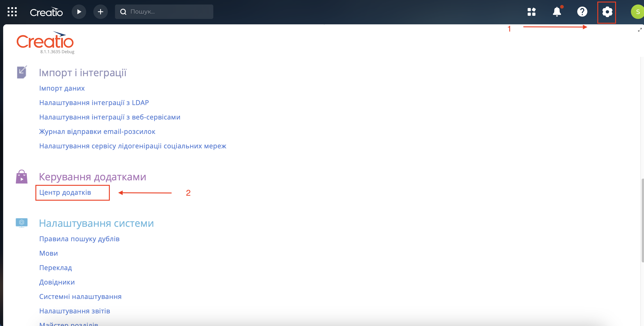Screen dimensions: 644x326
Task: Open Довідники link
Action: 57,282
